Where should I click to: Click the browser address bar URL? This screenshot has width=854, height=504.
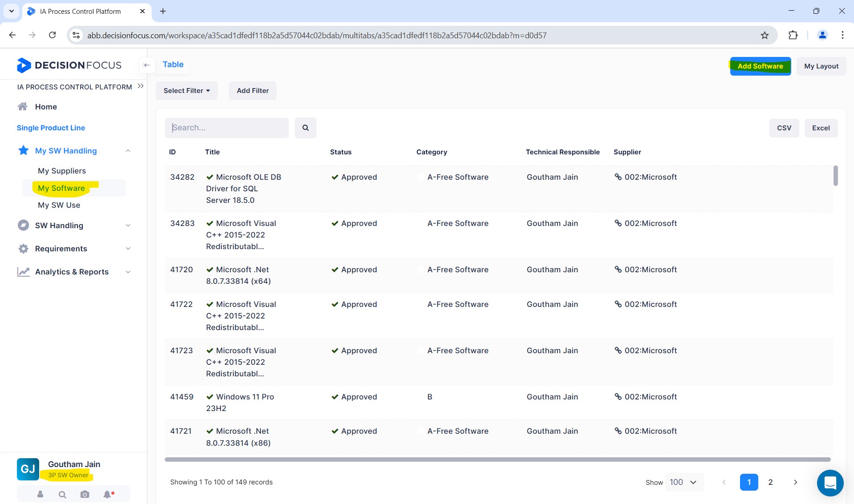coord(317,35)
